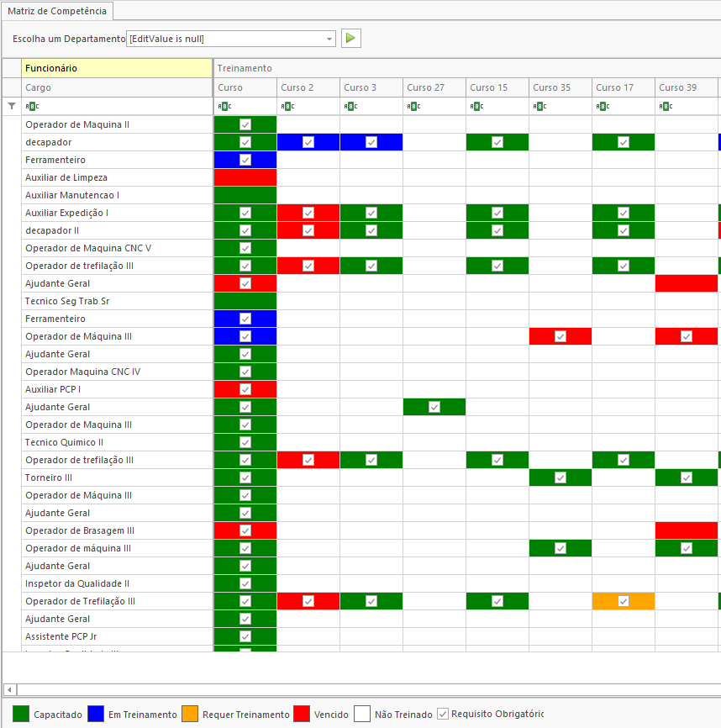
Task: Click the filter operator icon under Curso 27
Action: tap(413, 106)
